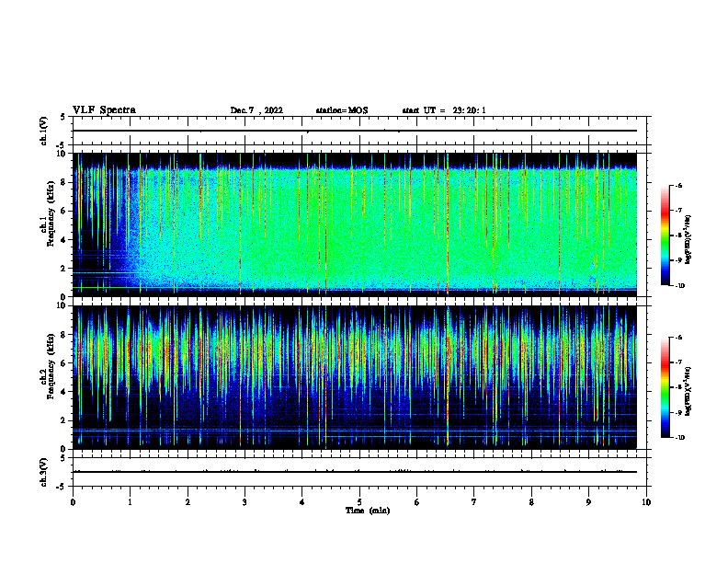
Task: Click the ch.2 spectrogram panel
Action: (355, 377)
